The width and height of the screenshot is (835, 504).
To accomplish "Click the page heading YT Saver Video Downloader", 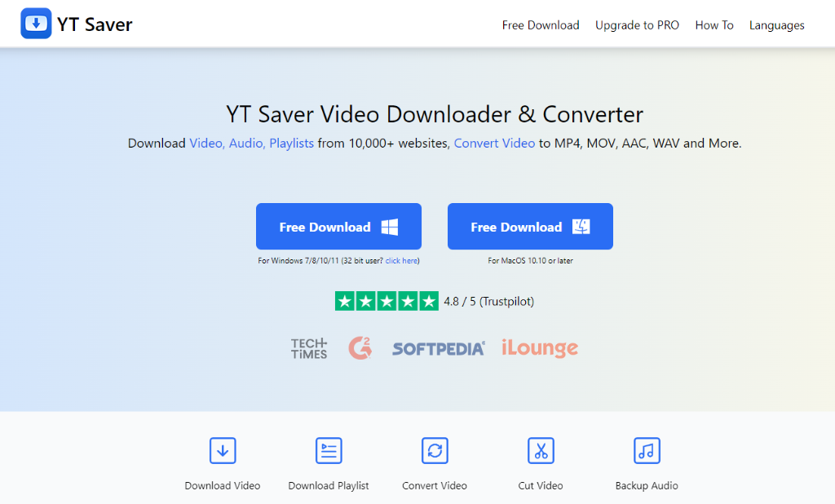I will tap(435, 114).
